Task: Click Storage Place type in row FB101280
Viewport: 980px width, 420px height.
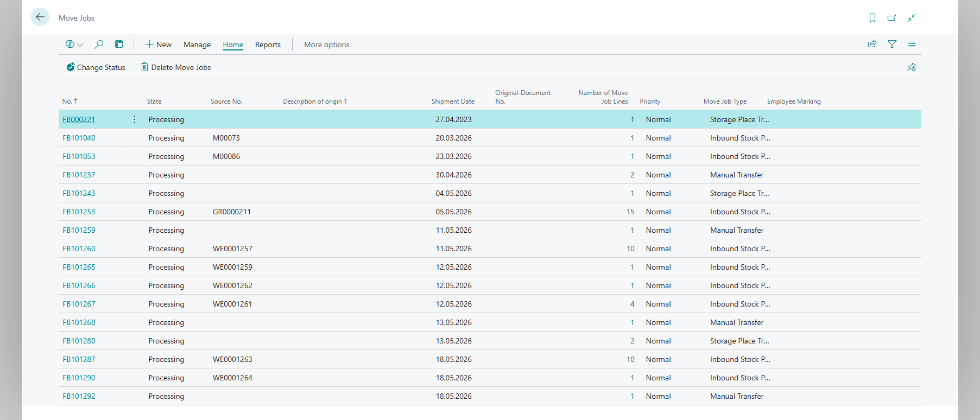Action: click(739, 341)
